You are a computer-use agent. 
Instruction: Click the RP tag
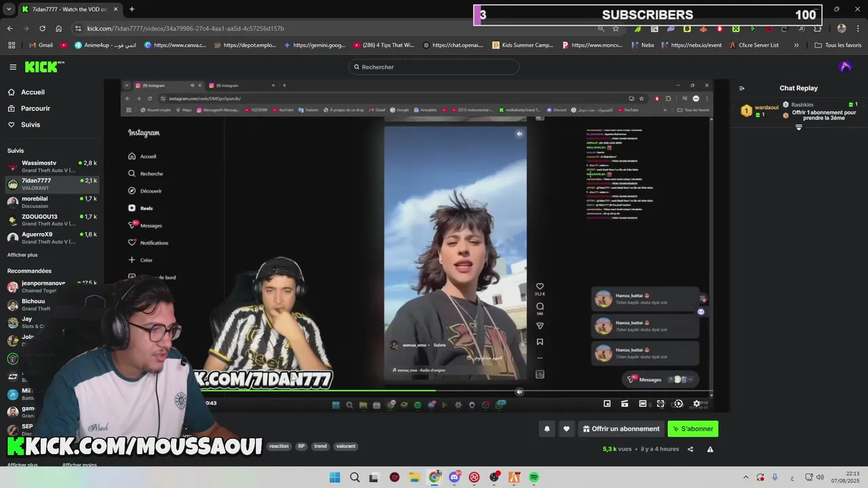pos(301,446)
